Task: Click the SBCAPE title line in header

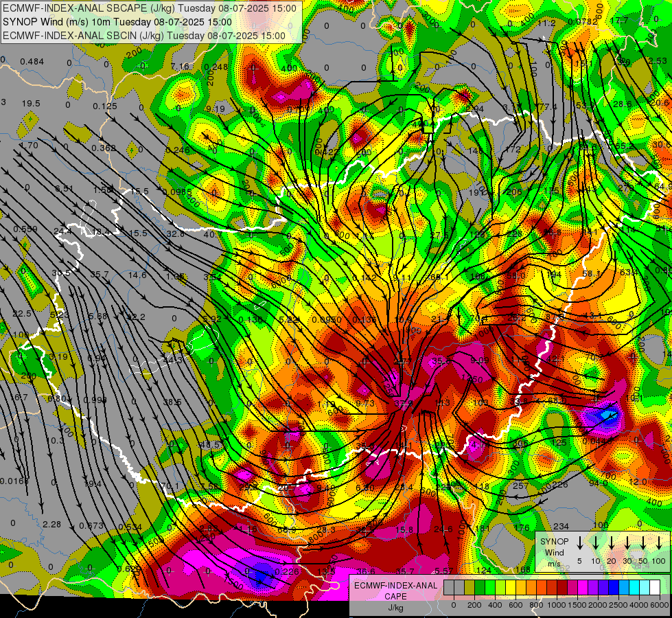Action: pyautogui.click(x=149, y=8)
